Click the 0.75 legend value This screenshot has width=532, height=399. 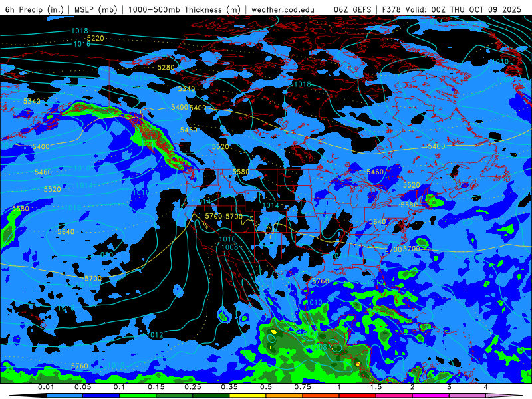coord(303,387)
